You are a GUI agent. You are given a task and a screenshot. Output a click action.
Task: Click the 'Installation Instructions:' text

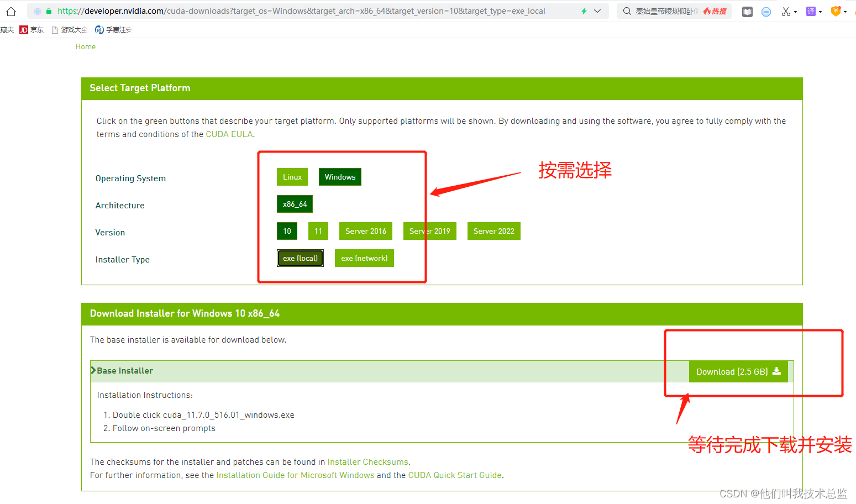(x=145, y=395)
